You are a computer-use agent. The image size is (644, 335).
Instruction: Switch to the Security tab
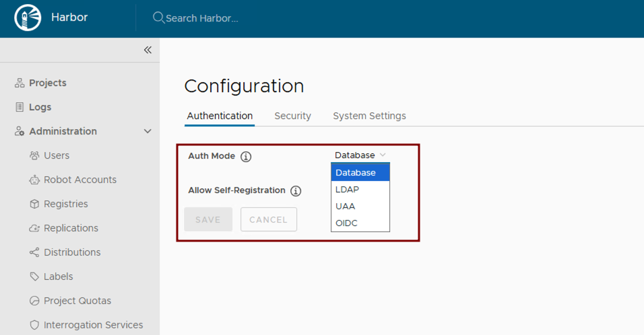coord(292,116)
